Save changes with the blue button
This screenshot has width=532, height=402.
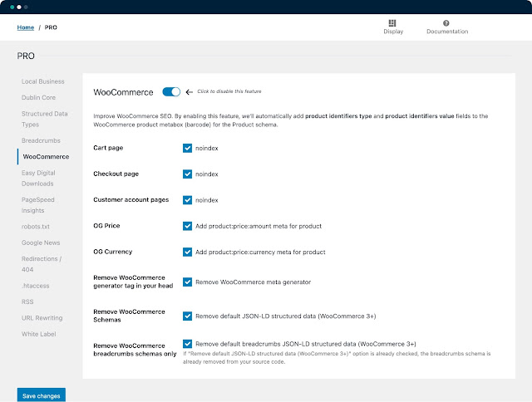click(42, 395)
